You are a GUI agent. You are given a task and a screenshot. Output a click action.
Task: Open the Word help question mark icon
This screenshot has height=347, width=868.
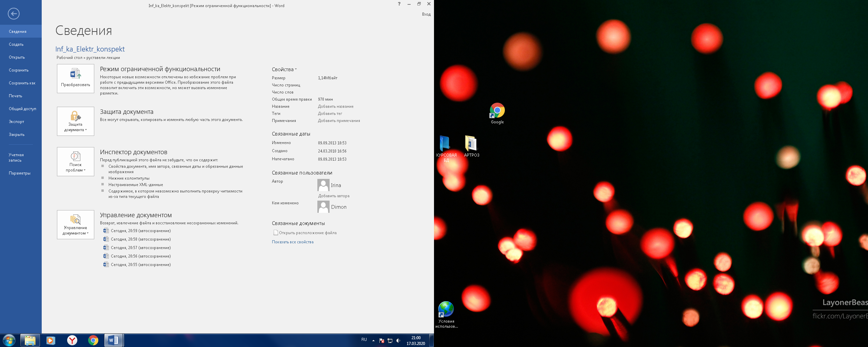click(x=399, y=4)
